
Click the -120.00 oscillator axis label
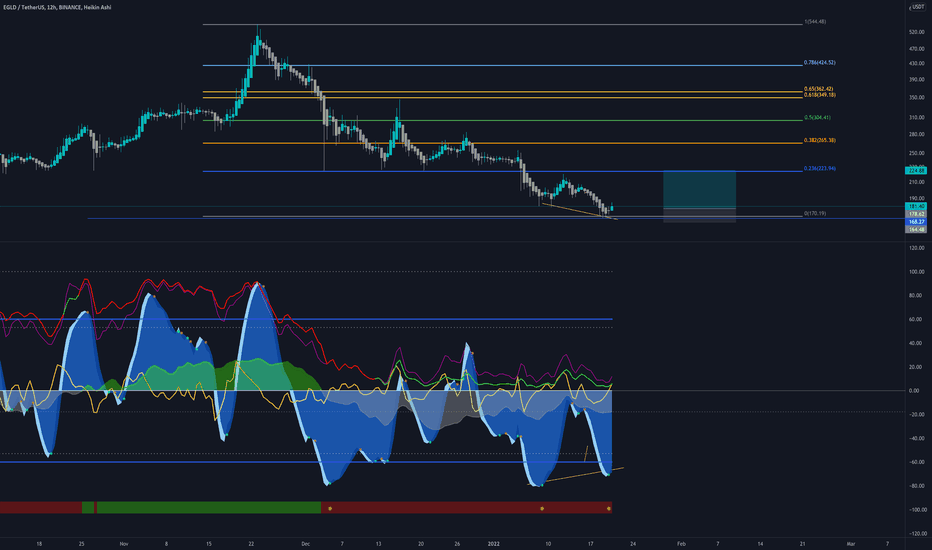[917, 533]
